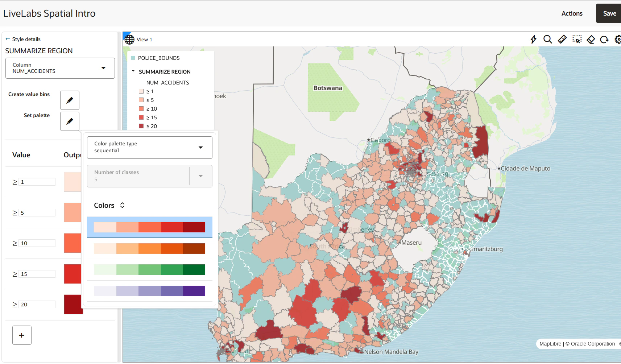
Task: Select the purple sequential color palette
Action: point(150,291)
